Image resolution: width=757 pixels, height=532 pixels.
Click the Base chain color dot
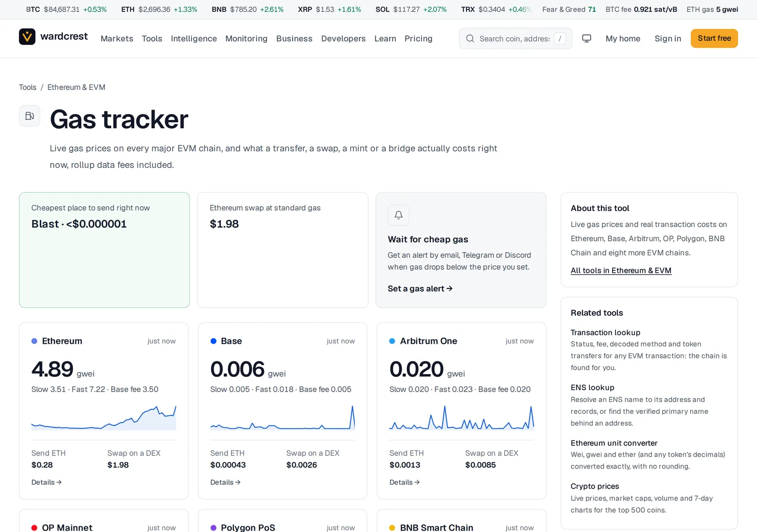pos(213,341)
